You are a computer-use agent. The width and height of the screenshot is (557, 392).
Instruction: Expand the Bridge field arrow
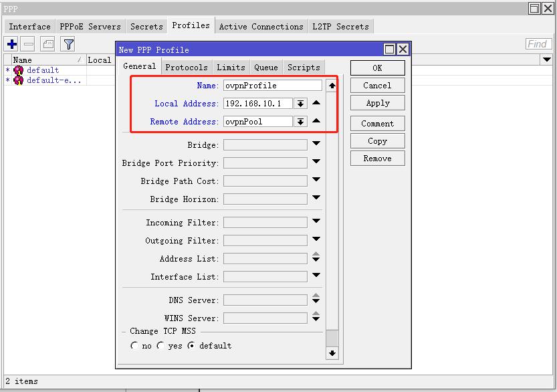pos(316,144)
